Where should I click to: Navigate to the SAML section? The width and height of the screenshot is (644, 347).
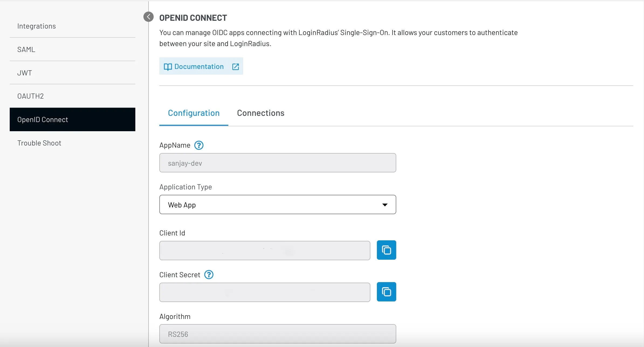[26, 49]
